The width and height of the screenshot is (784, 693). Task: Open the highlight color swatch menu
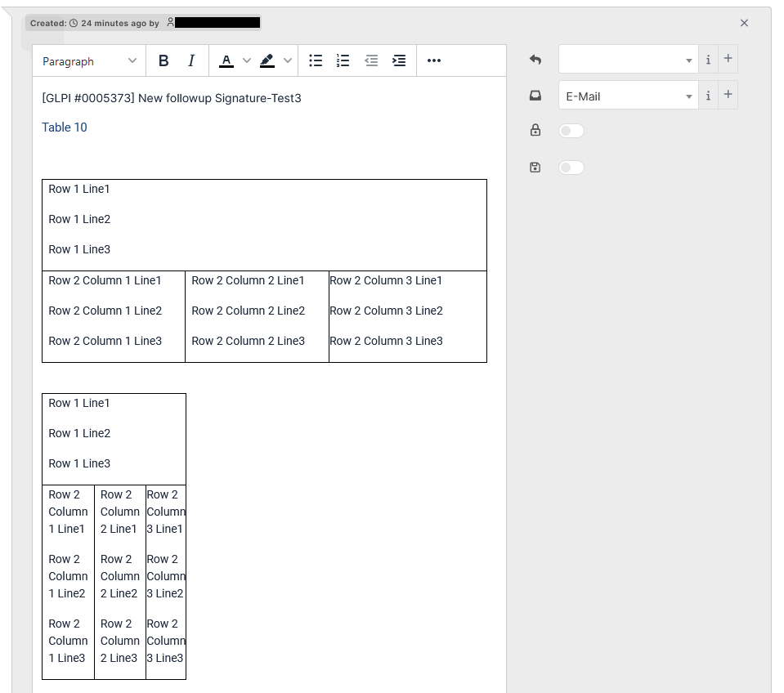click(287, 60)
